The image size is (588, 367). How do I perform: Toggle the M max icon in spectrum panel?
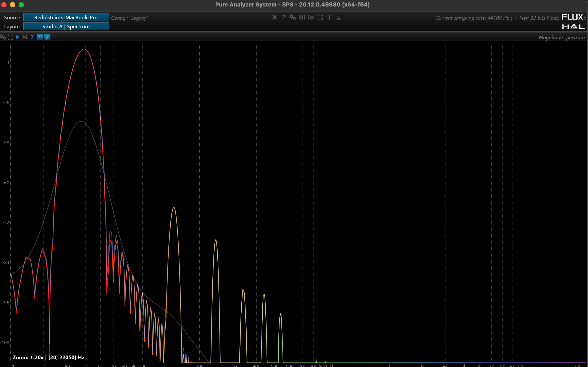click(x=25, y=37)
